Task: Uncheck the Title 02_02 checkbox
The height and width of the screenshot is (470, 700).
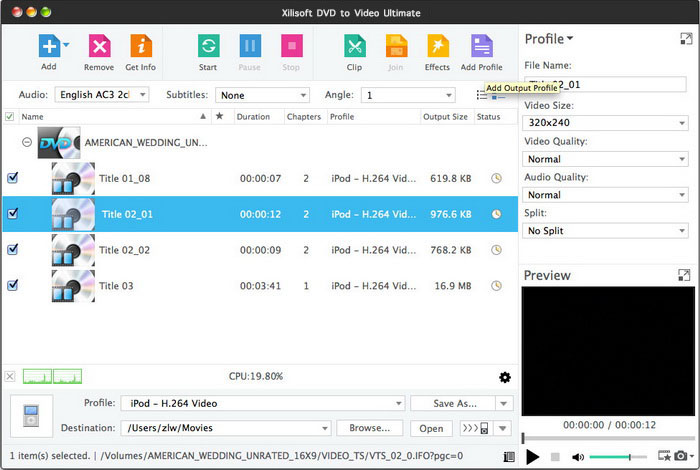Action: [x=12, y=249]
